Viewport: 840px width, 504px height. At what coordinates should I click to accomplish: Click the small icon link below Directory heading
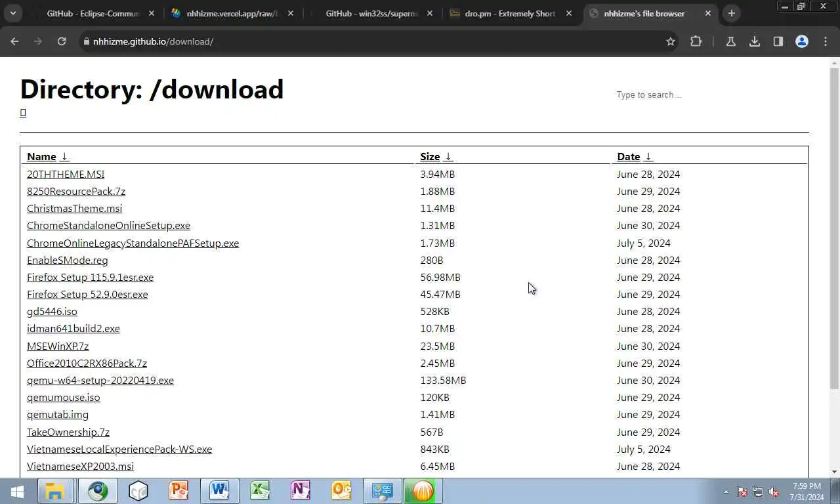[x=23, y=113]
